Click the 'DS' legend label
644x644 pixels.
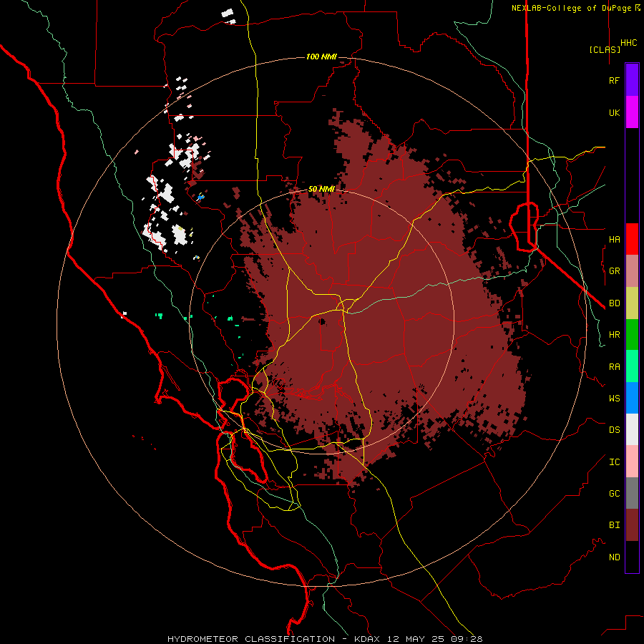pos(614,430)
